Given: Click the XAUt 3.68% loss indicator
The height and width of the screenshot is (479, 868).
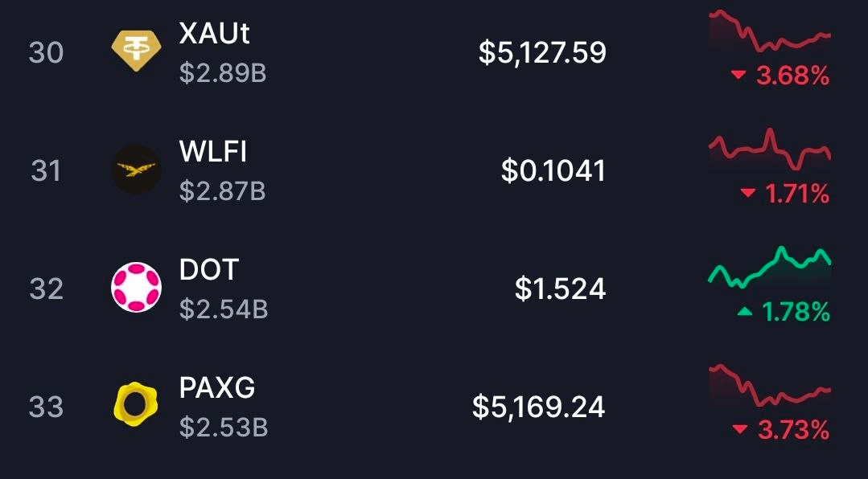Looking at the screenshot, I should pos(780,76).
